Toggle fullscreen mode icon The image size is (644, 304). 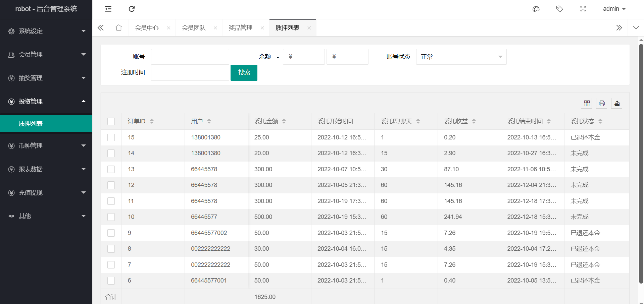pyautogui.click(x=583, y=9)
